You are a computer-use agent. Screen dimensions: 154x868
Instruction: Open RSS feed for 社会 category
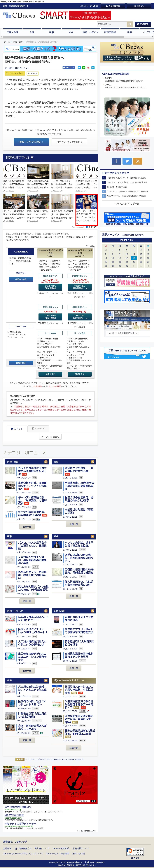[93, 536]
